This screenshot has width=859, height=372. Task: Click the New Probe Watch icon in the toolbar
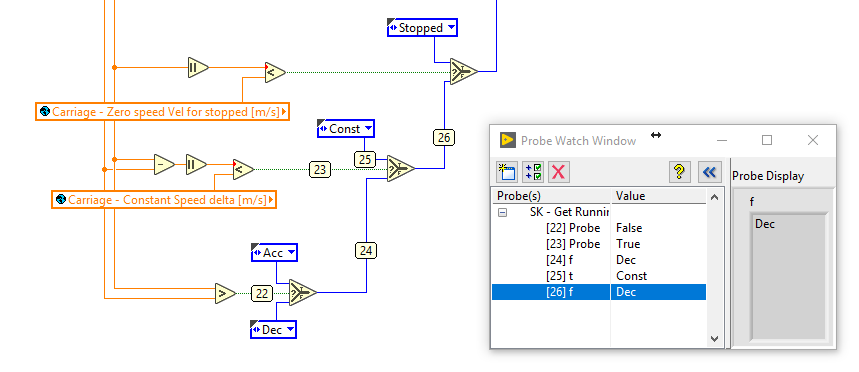coord(507,172)
